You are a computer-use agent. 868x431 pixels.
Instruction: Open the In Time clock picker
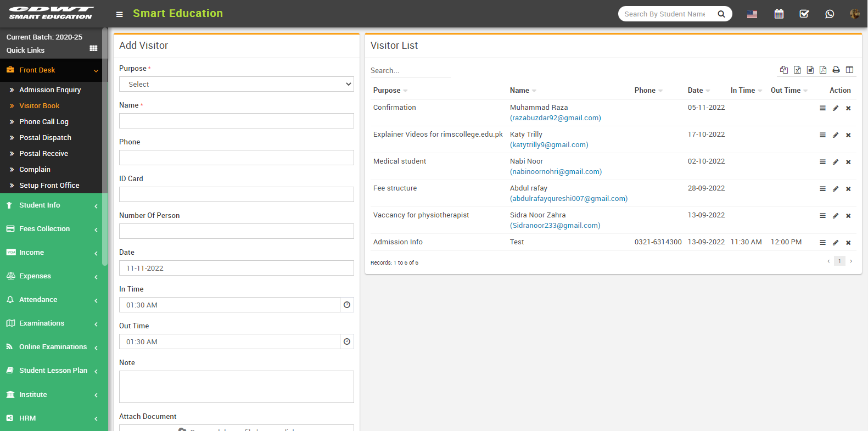tap(347, 305)
